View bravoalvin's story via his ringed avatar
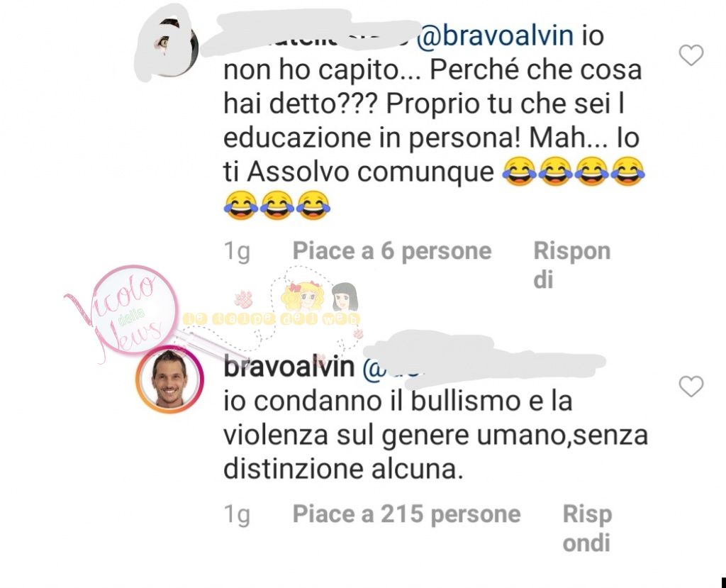This screenshot has width=726, height=588. point(169,379)
